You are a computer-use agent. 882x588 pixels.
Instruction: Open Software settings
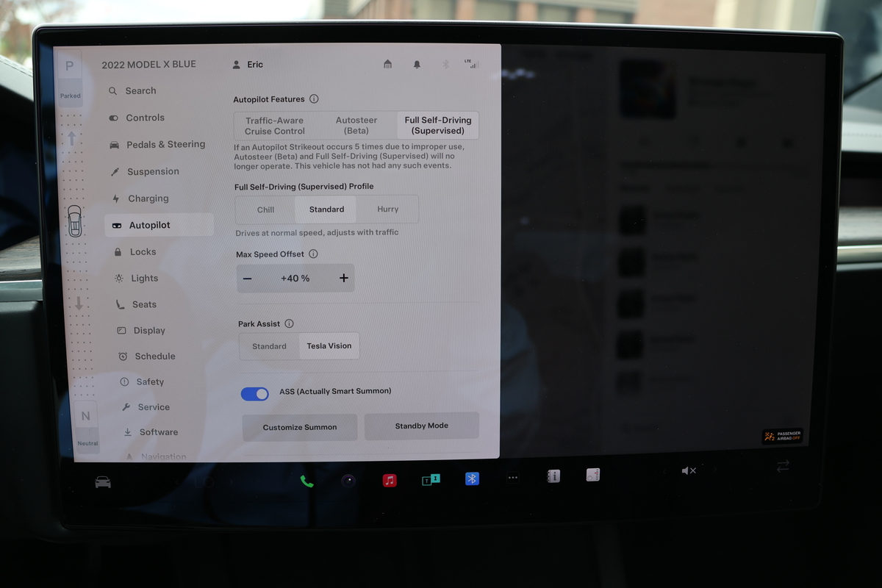coord(151,432)
